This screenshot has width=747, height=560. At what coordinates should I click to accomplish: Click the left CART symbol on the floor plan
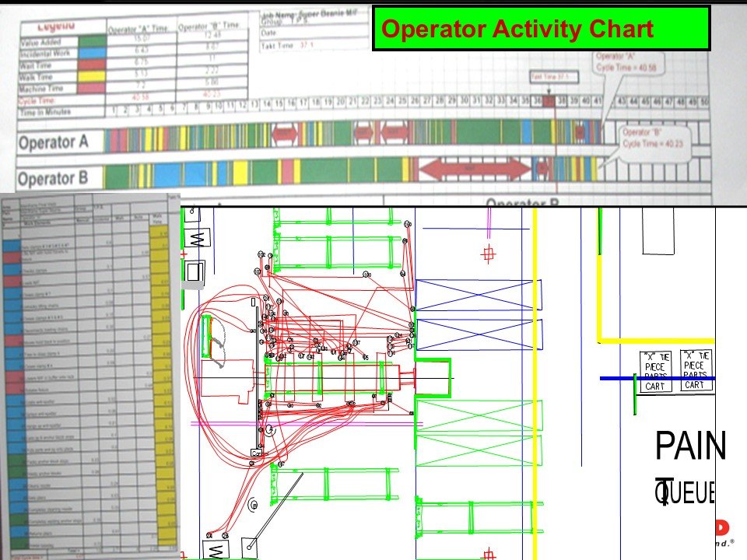click(x=656, y=385)
